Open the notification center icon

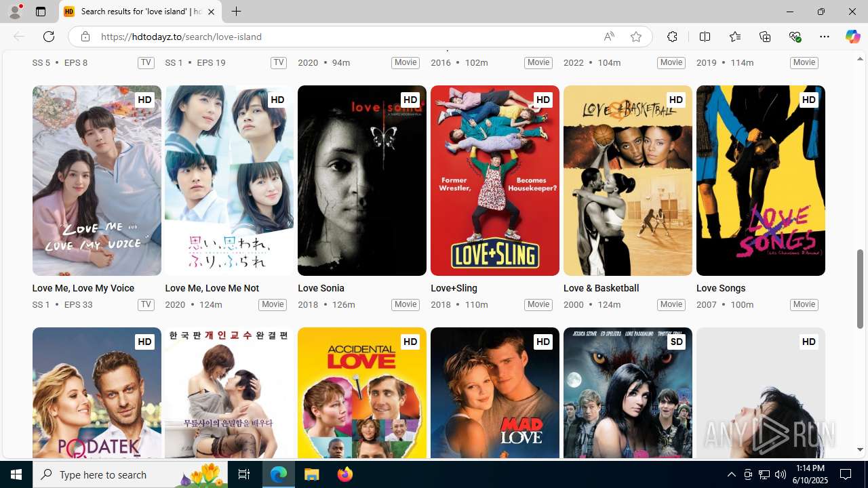[846, 474]
